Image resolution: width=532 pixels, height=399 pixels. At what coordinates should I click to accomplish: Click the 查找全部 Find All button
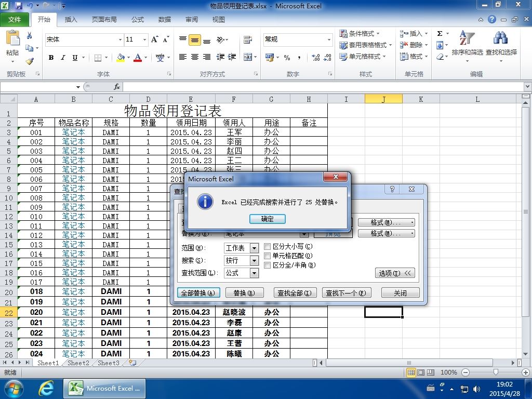tap(295, 293)
